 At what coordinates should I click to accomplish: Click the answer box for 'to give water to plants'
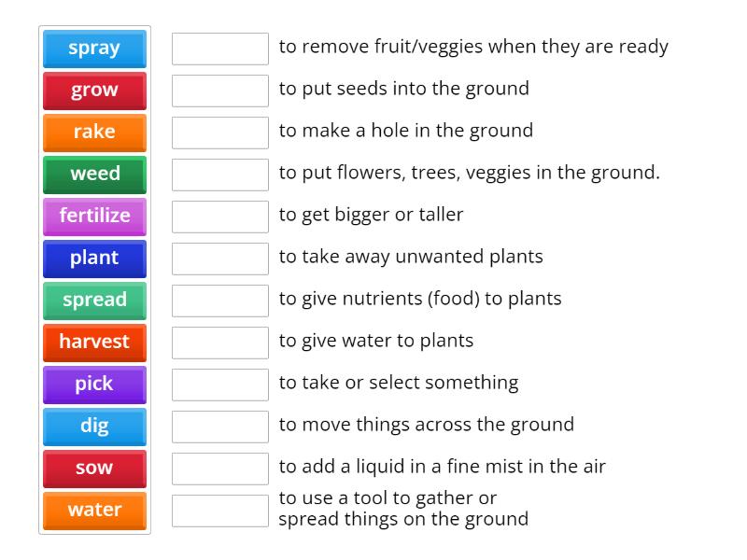point(219,342)
